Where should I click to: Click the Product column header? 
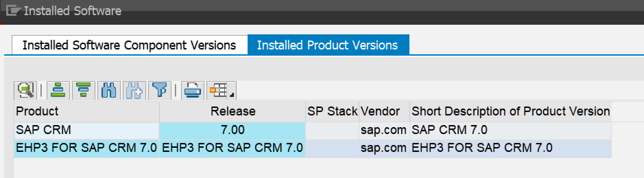click(87, 111)
